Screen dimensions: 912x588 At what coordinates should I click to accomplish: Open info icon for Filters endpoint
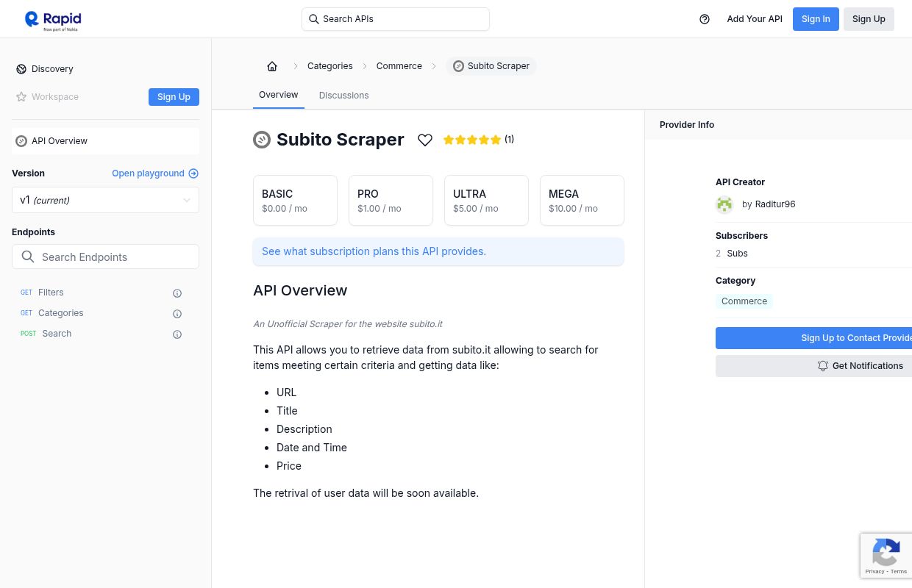(x=177, y=293)
